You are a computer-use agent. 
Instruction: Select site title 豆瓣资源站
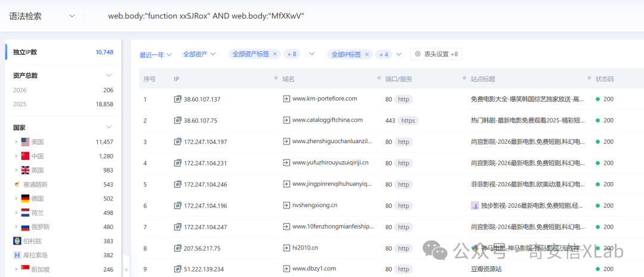click(486, 269)
